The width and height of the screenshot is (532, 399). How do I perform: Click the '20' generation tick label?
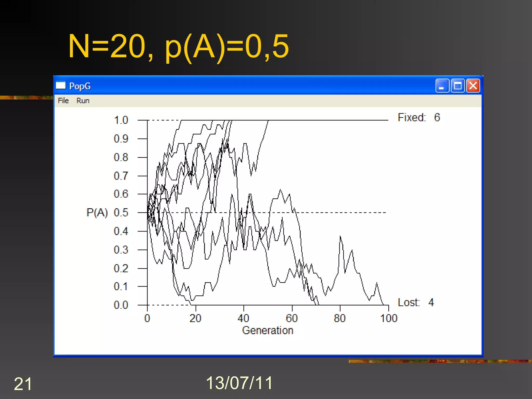[195, 318]
